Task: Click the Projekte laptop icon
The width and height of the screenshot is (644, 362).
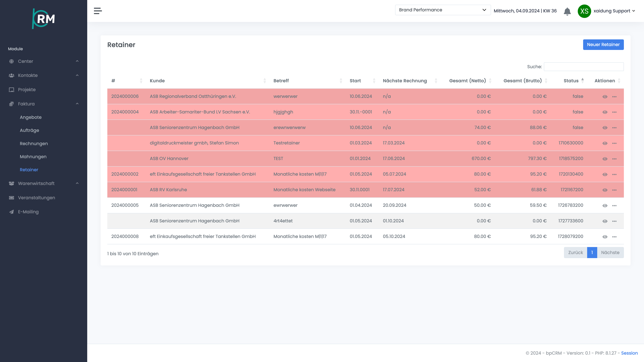Action: 12,89
